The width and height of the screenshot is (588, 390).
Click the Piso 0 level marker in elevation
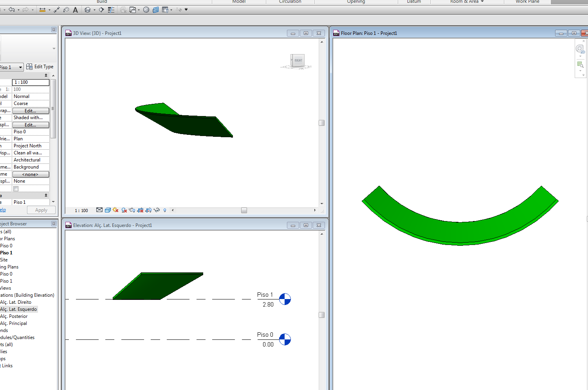285,339
